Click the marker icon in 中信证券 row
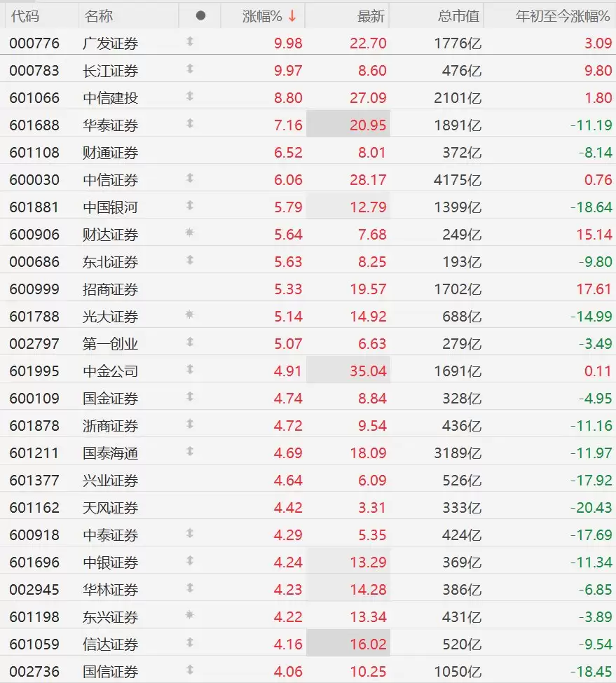 click(189, 178)
